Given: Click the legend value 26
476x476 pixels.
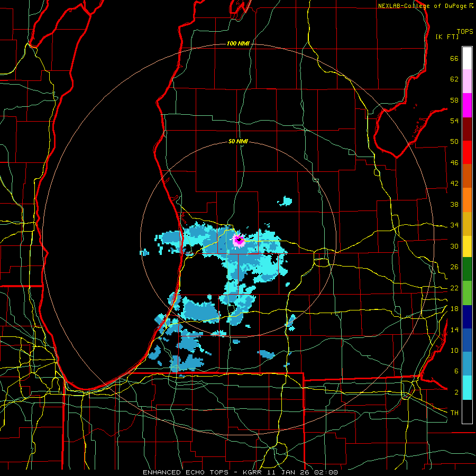Looking at the screenshot, I should click(454, 267).
